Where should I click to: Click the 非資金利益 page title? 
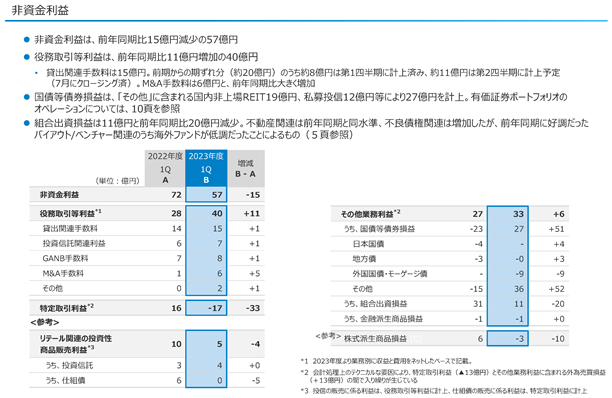tap(40, 10)
